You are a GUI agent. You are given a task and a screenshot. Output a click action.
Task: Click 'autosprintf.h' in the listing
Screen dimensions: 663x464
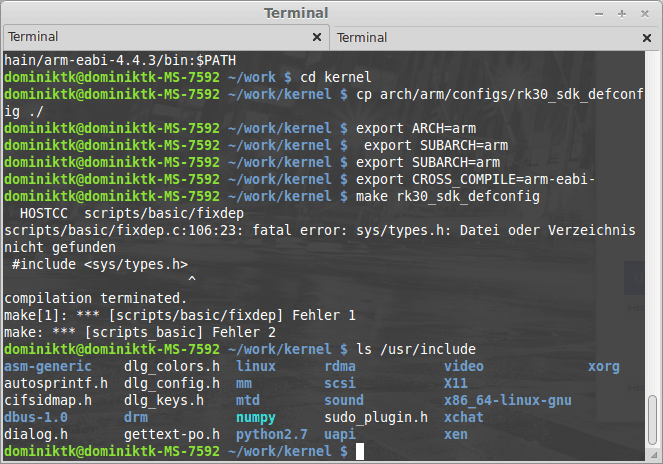pos(56,384)
